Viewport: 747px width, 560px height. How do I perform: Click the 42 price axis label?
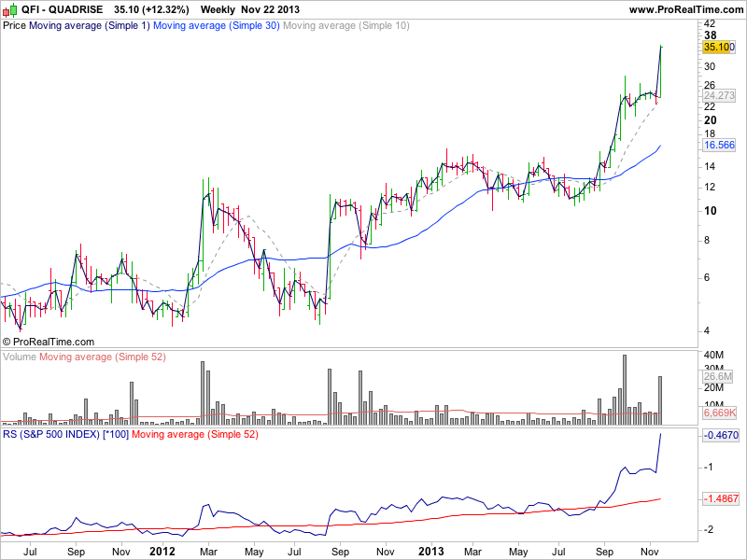[710, 23]
